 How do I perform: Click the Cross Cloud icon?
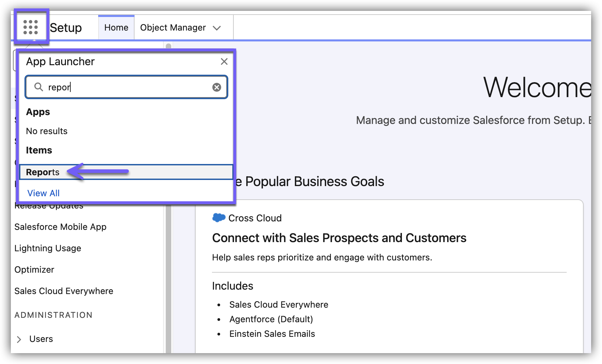pos(219,218)
